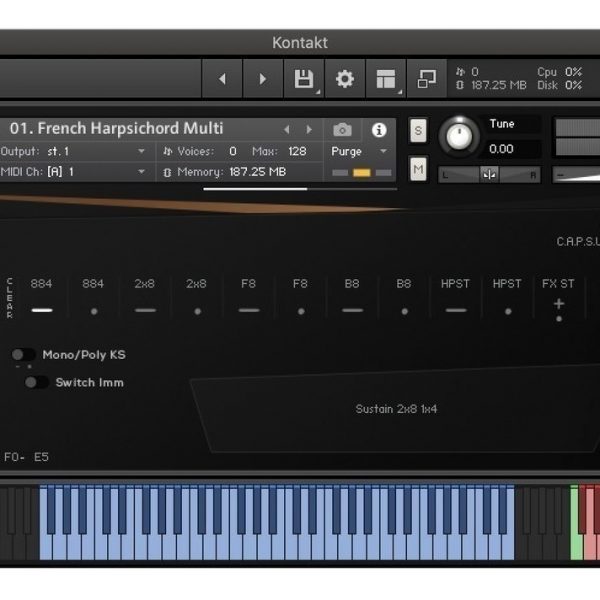The height and width of the screenshot is (600, 600).
Task: Adjust the Tune knob
Action: (459, 136)
